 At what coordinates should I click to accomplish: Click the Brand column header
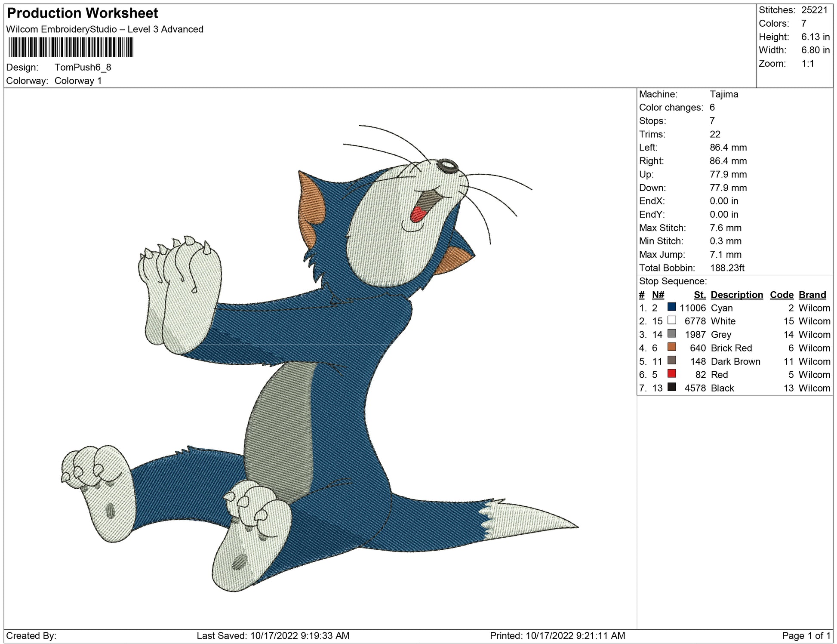tap(812, 295)
